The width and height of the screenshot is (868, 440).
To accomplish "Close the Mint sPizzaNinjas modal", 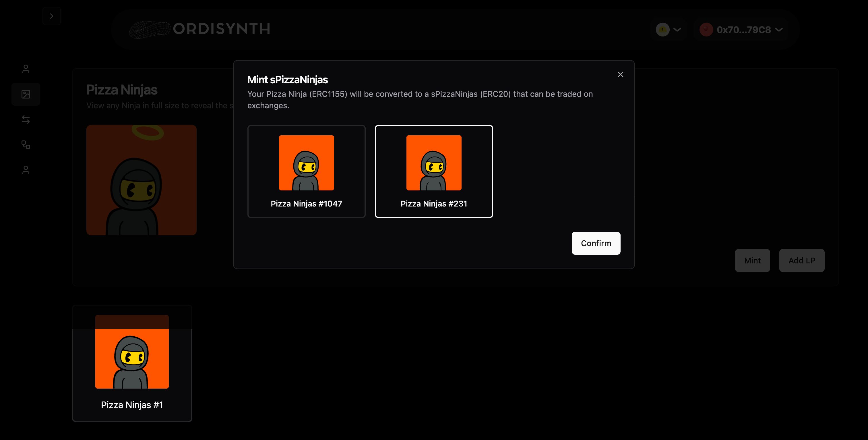I will (x=620, y=74).
